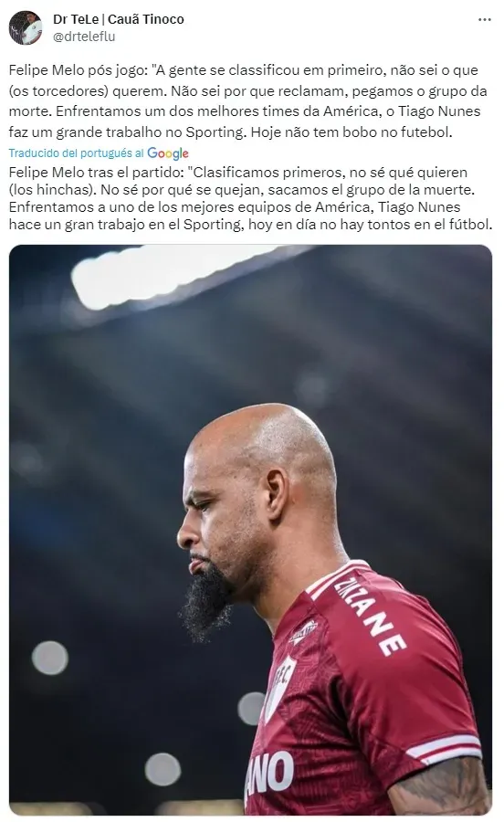Click the word Sporting in the Spanish translation

pos(212,225)
